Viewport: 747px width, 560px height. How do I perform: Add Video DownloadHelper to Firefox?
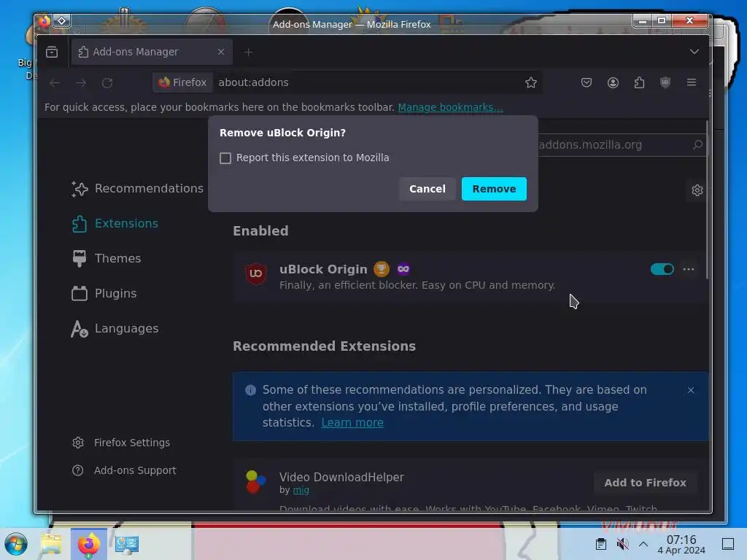(645, 483)
